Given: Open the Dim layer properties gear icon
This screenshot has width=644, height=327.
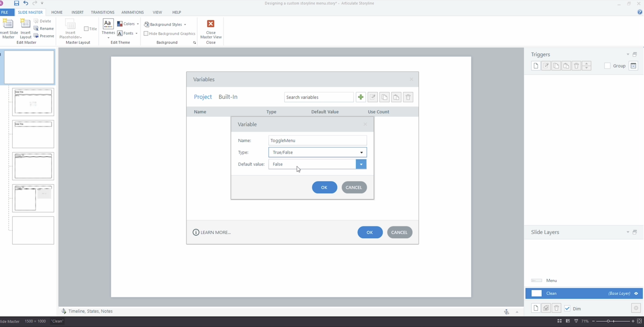Looking at the screenshot, I should coord(636,308).
